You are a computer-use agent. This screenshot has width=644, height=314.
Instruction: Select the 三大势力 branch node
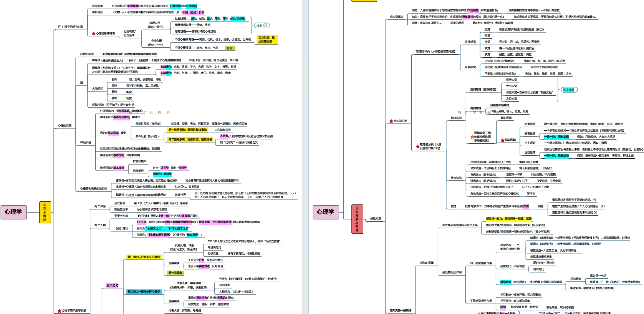click(113, 285)
